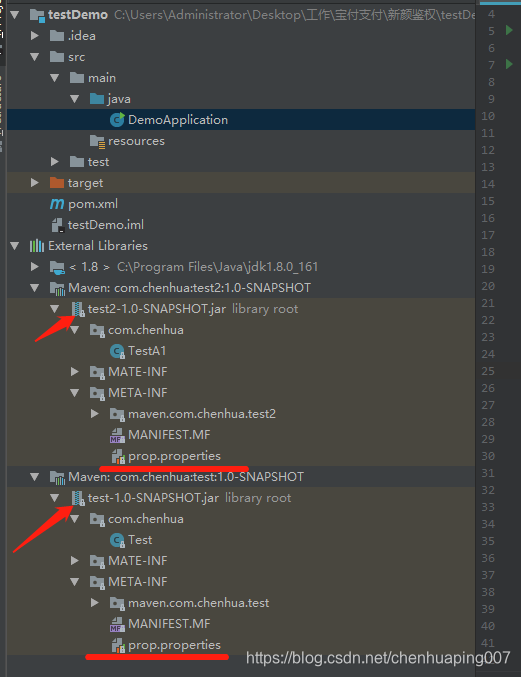The width and height of the screenshot is (521, 677).
Task: Collapse Maven com.chenhua:test:1.0-SNAPSHOT arrow
Action: point(35,477)
